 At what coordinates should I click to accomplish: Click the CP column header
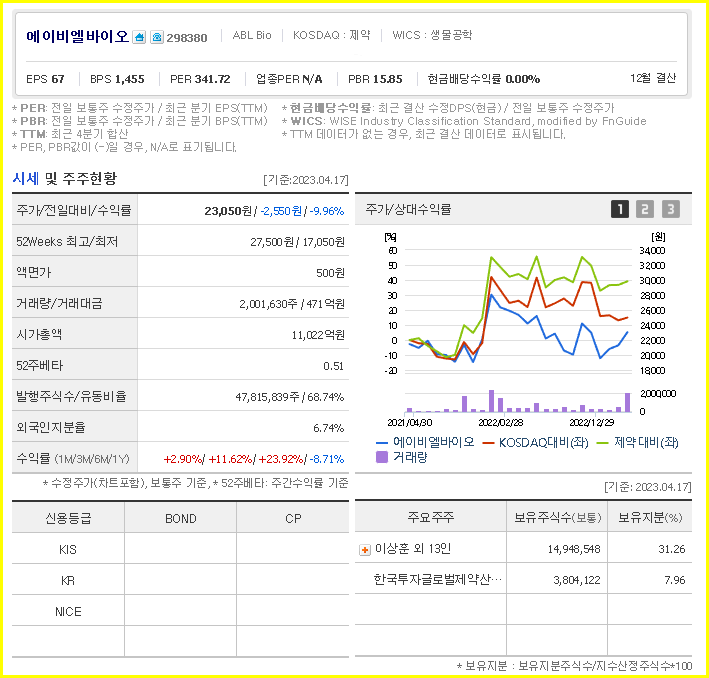[x=293, y=518]
